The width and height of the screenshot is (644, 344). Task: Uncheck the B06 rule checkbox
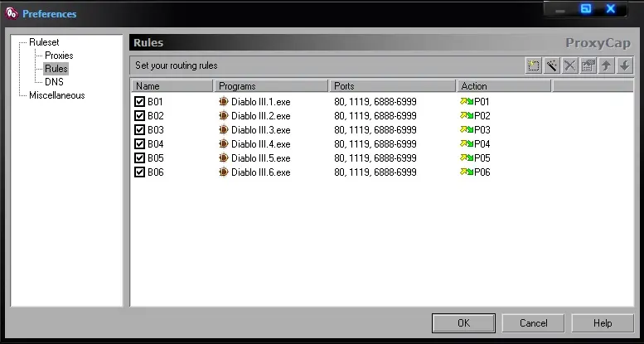139,172
